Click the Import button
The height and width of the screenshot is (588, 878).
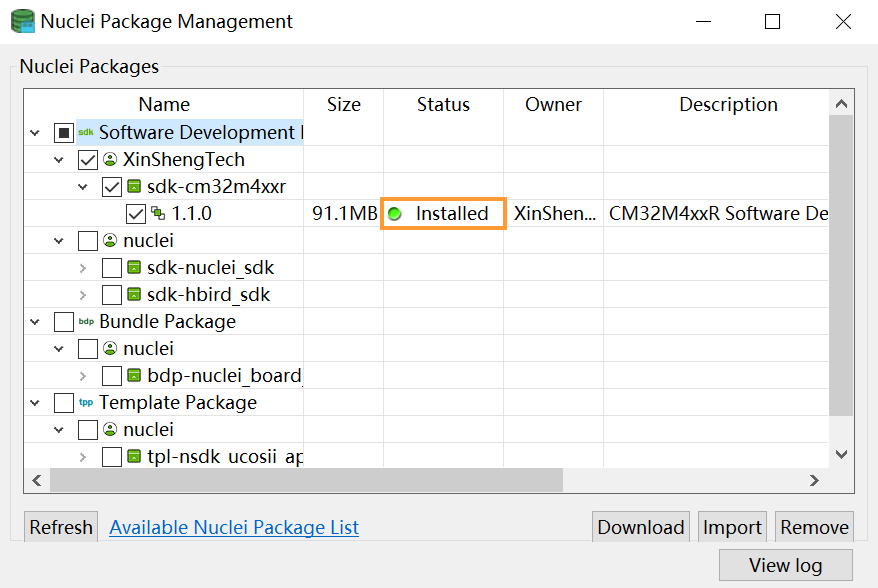pyautogui.click(x=732, y=527)
